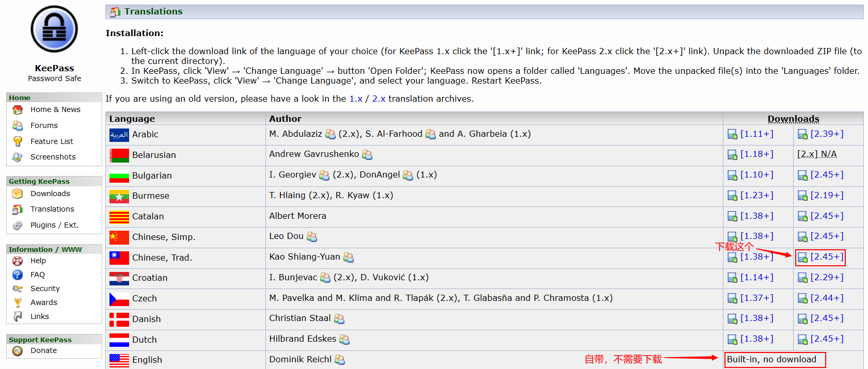
Task: Click download icon for Arabic 1.11+
Action: point(732,135)
